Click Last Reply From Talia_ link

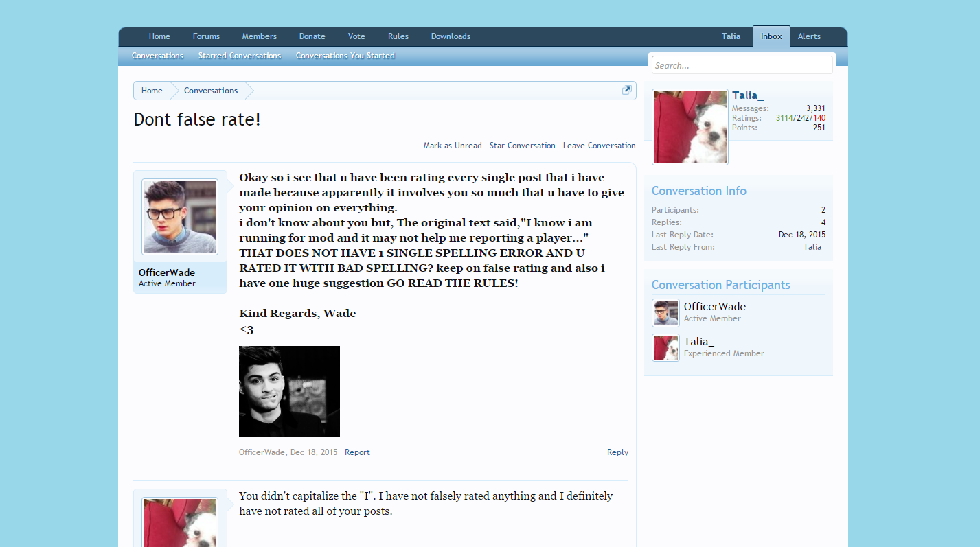814,247
